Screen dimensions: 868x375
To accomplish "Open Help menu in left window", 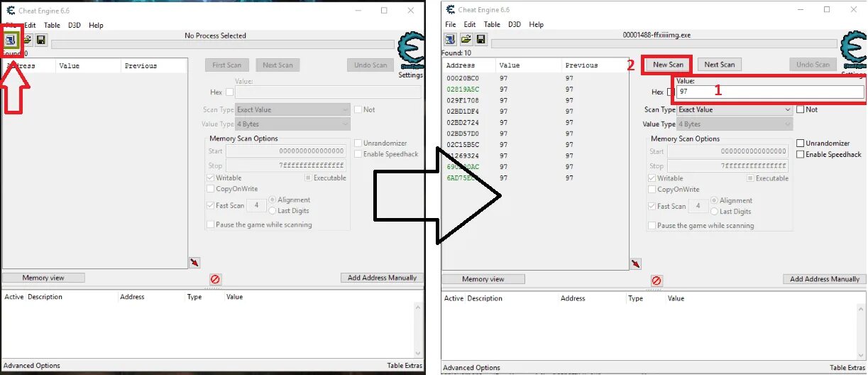I will click(96, 25).
